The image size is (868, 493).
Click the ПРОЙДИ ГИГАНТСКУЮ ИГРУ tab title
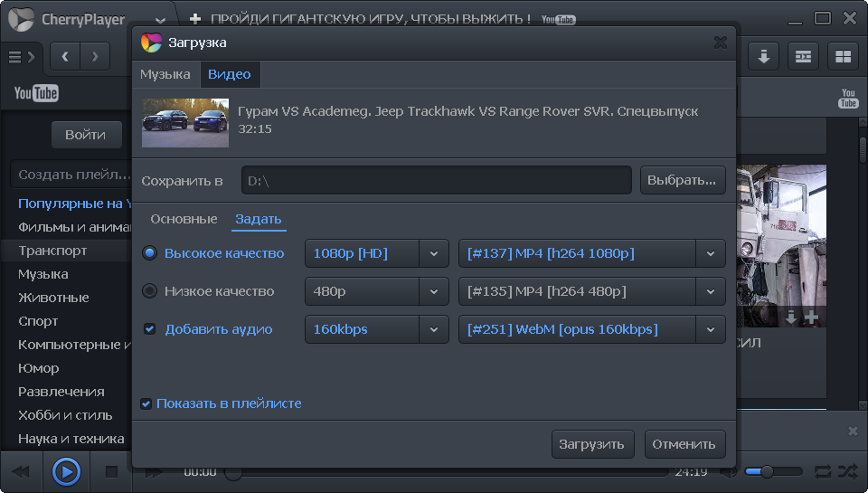point(371,19)
